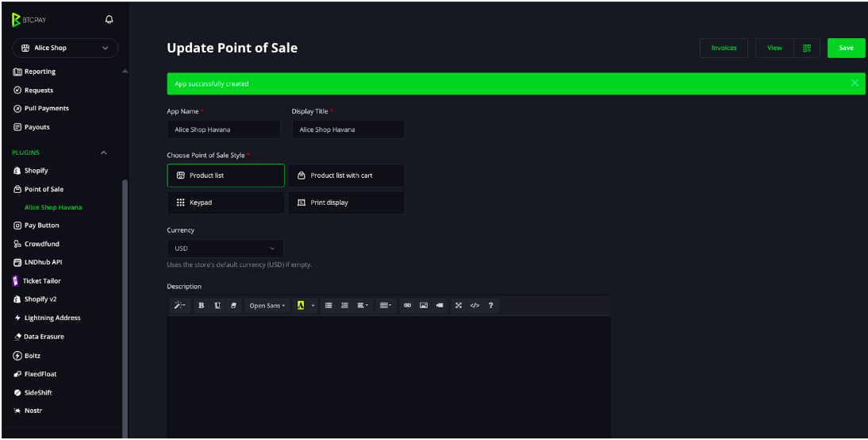
Task: Open the Pay Button plugin
Action: pos(36,226)
